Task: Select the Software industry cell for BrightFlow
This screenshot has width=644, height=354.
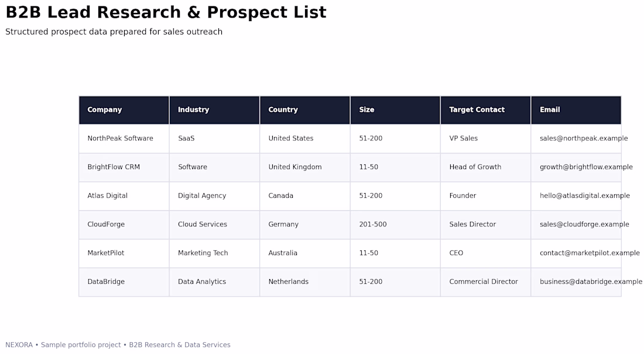Action: pyautogui.click(x=214, y=167)
